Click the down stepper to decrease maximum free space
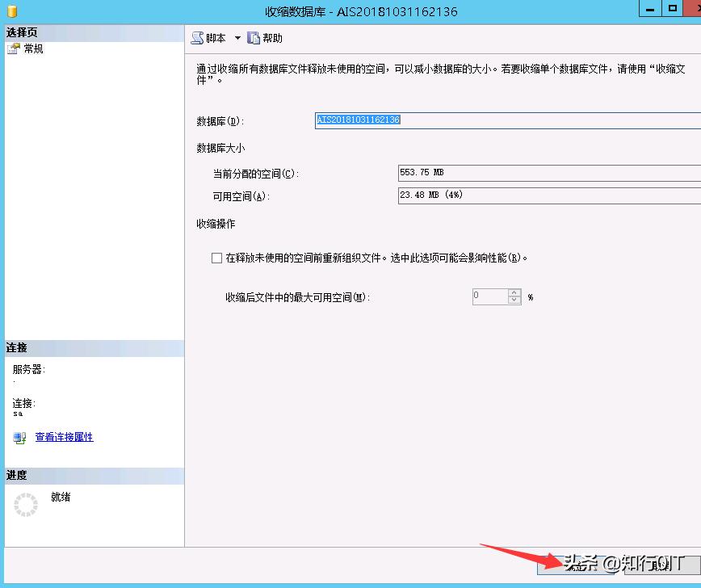Screen dimensions: 701x588 (514, 300)
